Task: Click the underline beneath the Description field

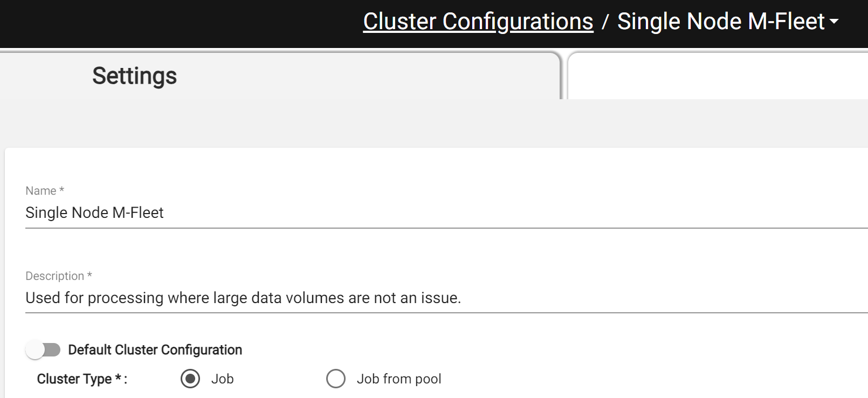Action: click(x=446, y=313)
